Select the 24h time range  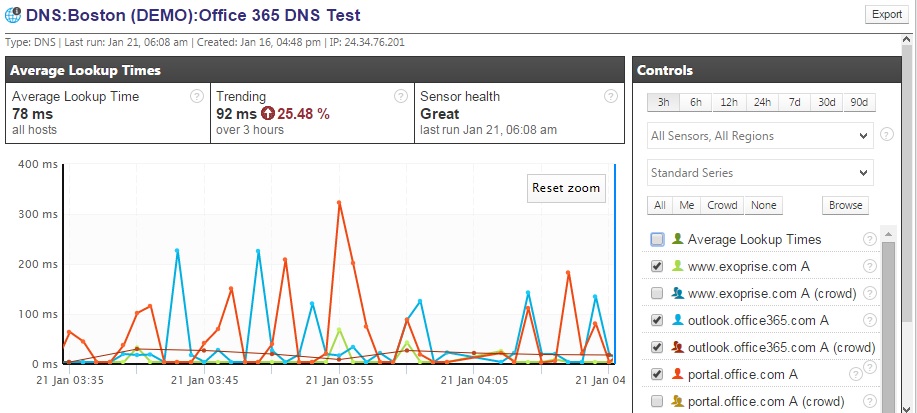click(762, 102)
